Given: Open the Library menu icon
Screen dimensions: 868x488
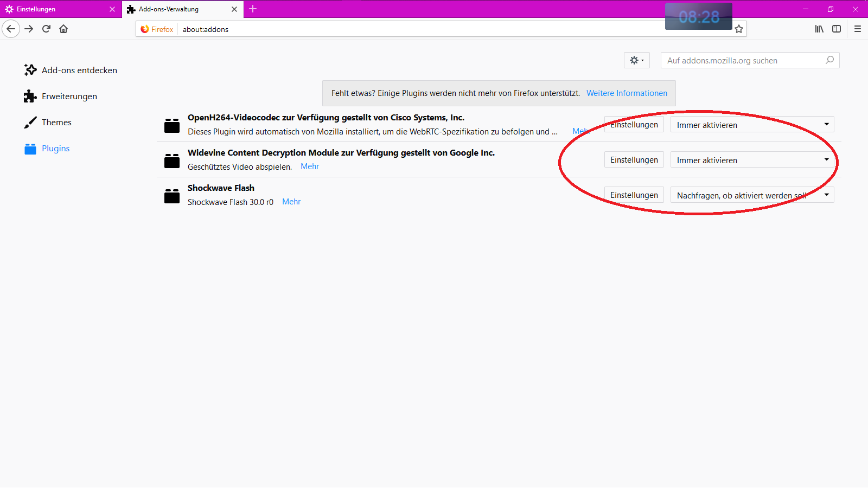Looking at the screenshot, I should pos(819,29).
